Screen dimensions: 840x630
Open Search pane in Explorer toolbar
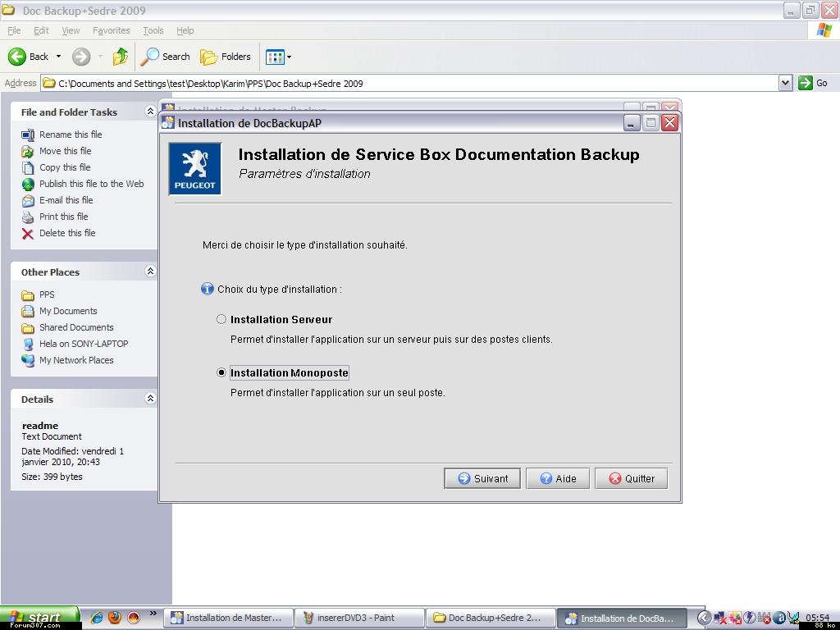(165, 57)
